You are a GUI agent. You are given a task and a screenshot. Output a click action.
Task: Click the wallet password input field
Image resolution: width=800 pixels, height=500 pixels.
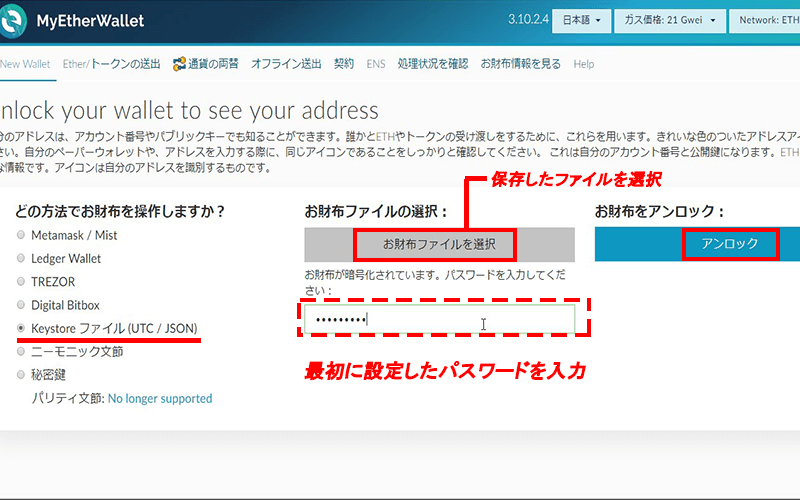click(x=439, y=319)
